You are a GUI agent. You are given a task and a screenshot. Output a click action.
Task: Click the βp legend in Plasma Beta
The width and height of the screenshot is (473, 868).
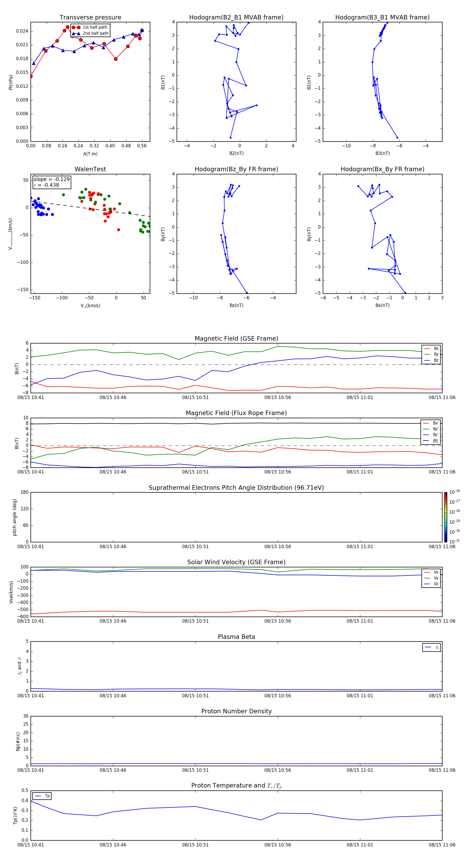tap(431, 647)
